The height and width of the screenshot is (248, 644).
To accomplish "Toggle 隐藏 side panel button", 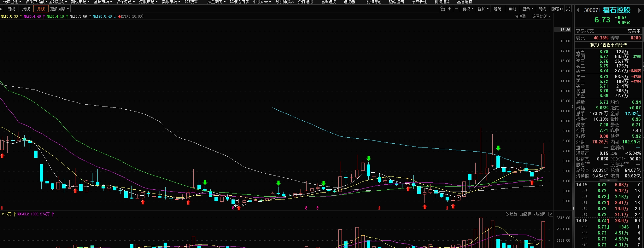I will point(557,9).
